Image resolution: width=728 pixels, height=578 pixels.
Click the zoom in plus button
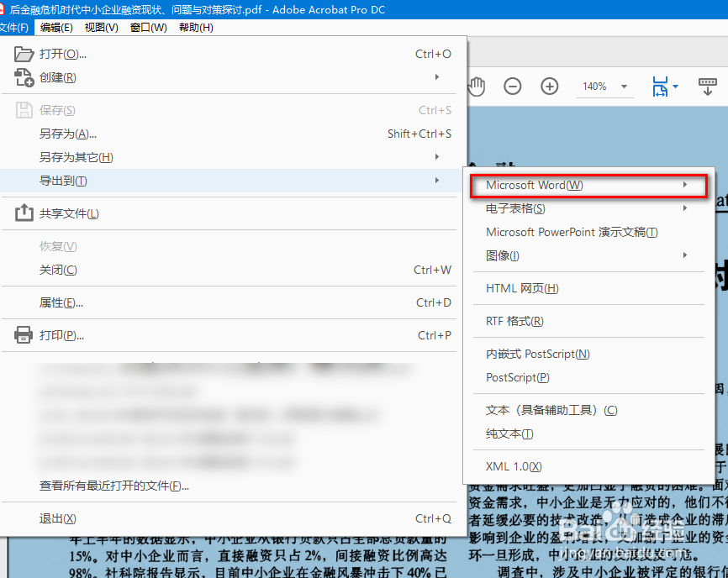pyautogui.click(x=550, y=87)
